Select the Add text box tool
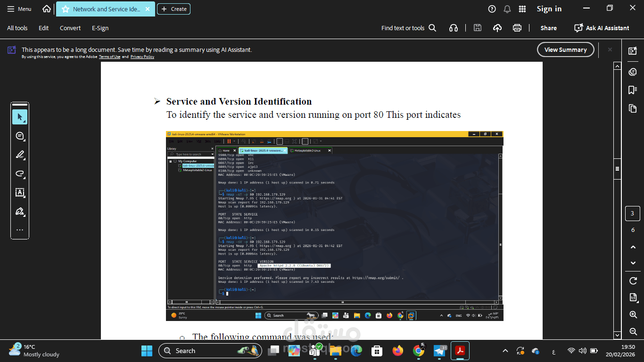644x362 pixels. [20, 192]
